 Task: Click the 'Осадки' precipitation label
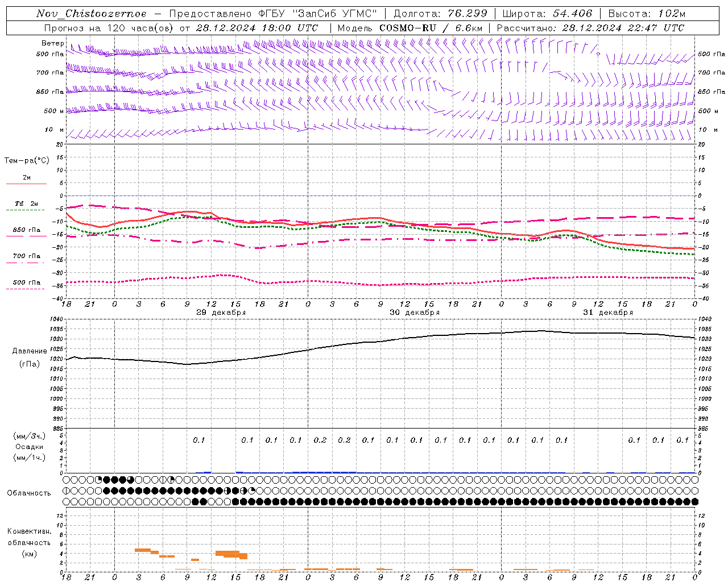tap(30, 447)
